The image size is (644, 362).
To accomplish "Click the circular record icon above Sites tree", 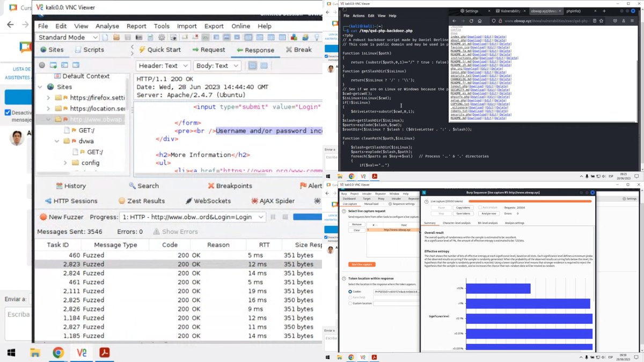I will [42, 65].
